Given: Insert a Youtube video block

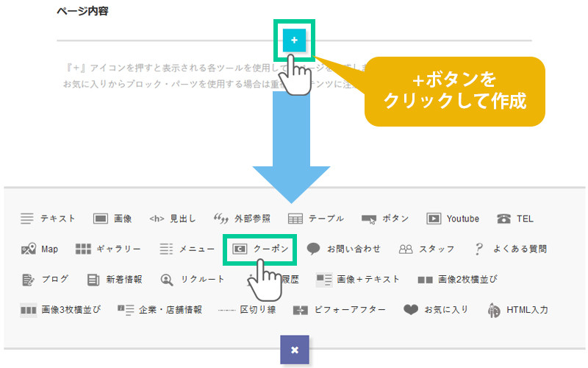Looking at the screenshot, I should coord(453,219).
